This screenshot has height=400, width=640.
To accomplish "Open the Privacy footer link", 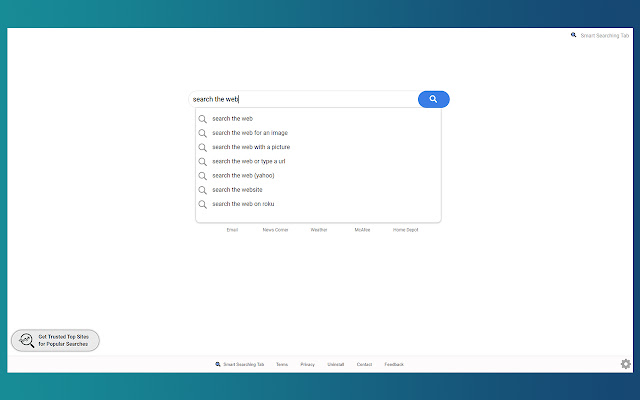I will point(307,364).
